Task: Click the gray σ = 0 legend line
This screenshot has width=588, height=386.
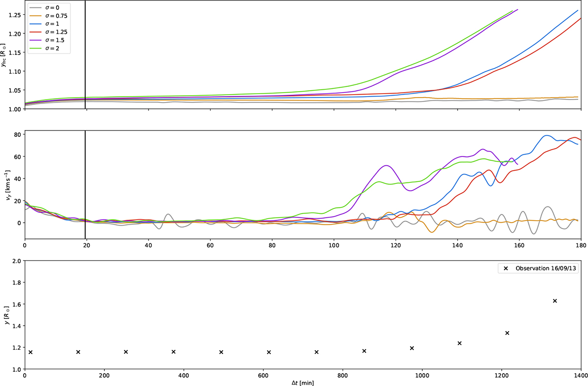Action: 34,8
